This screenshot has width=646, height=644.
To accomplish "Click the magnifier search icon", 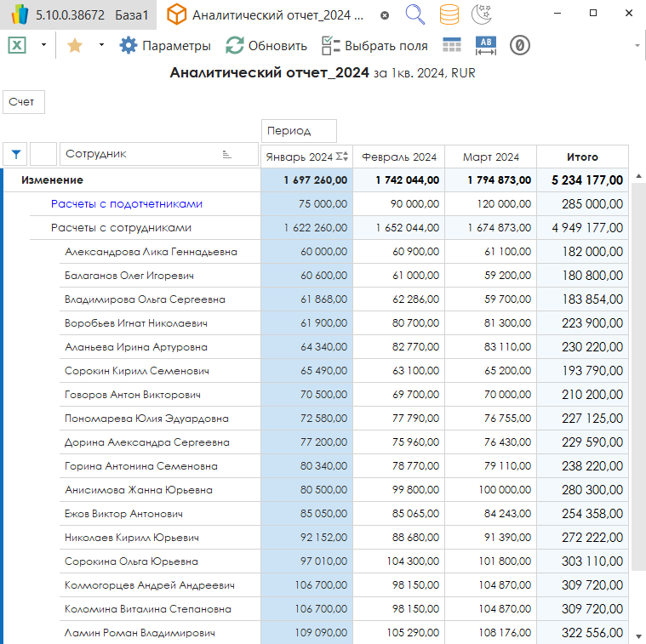I will (414, 14).
